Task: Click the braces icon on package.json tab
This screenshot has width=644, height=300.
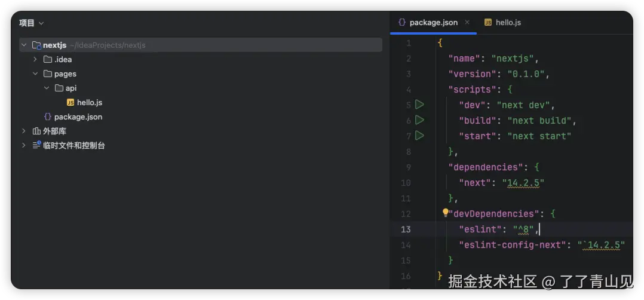Action: click(402, 22)
